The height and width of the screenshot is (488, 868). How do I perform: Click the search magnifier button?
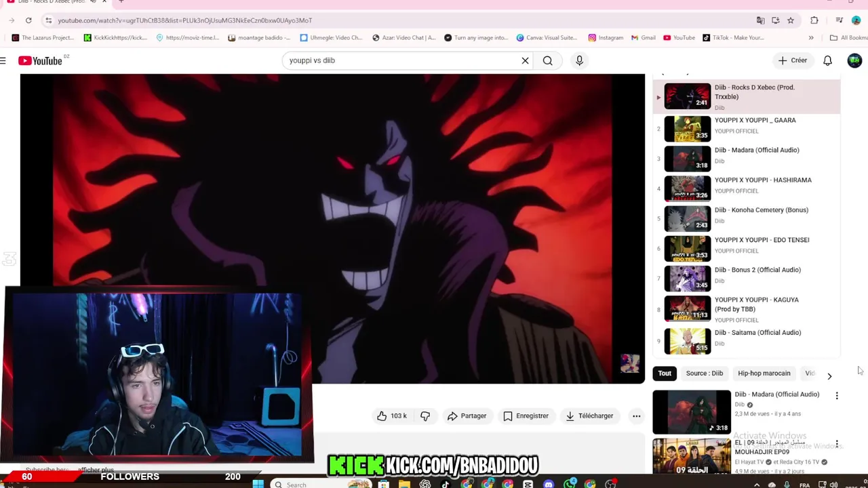coord(547,60)
